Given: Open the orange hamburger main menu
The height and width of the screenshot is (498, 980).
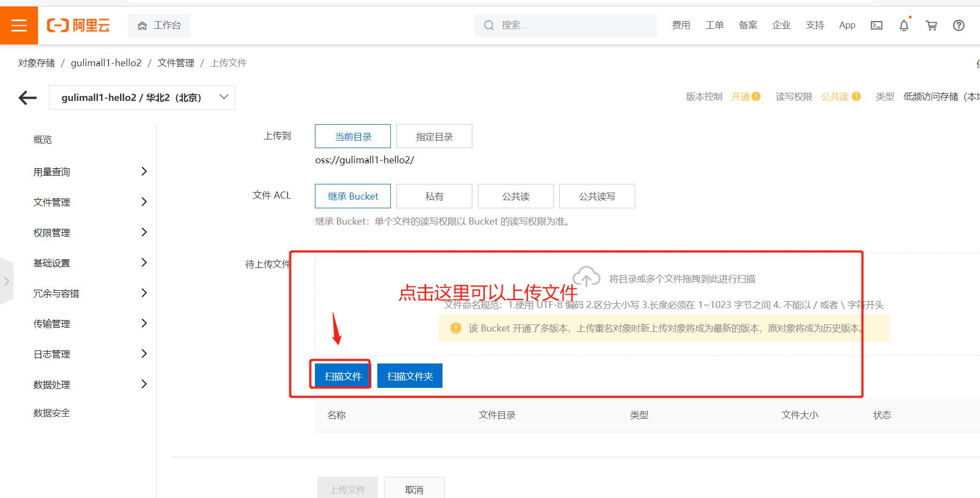Looking at the screenshot, I should [x=19, y=25].
